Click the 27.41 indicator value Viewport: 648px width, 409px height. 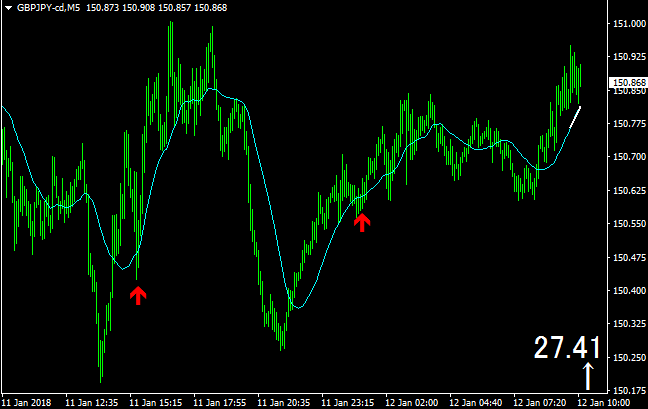tap(567, 347)
